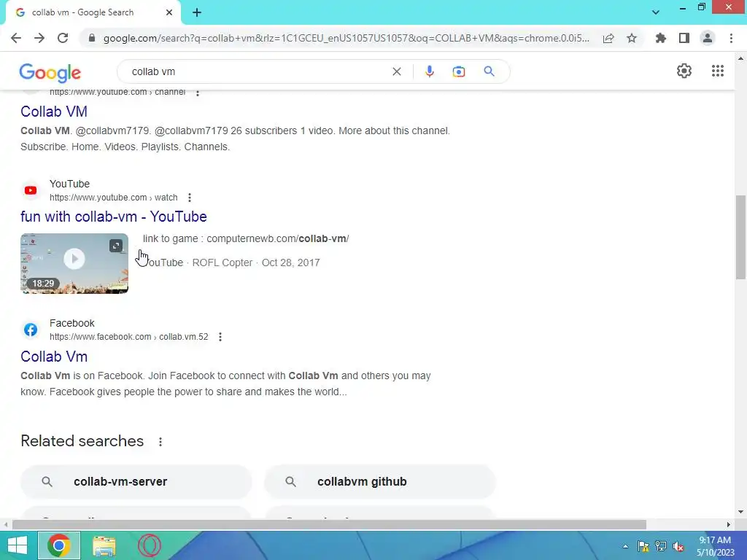Click Facebook source label text

click(x=72, y=323)
